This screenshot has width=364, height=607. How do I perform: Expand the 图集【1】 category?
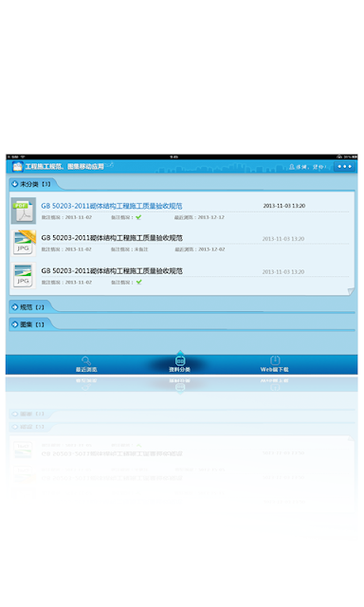coord(27,324)
